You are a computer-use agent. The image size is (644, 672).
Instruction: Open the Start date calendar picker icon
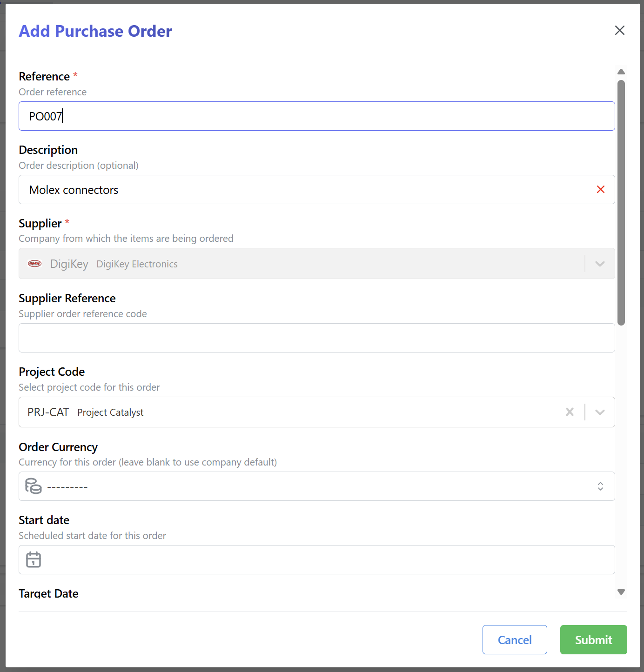point(33,560)
